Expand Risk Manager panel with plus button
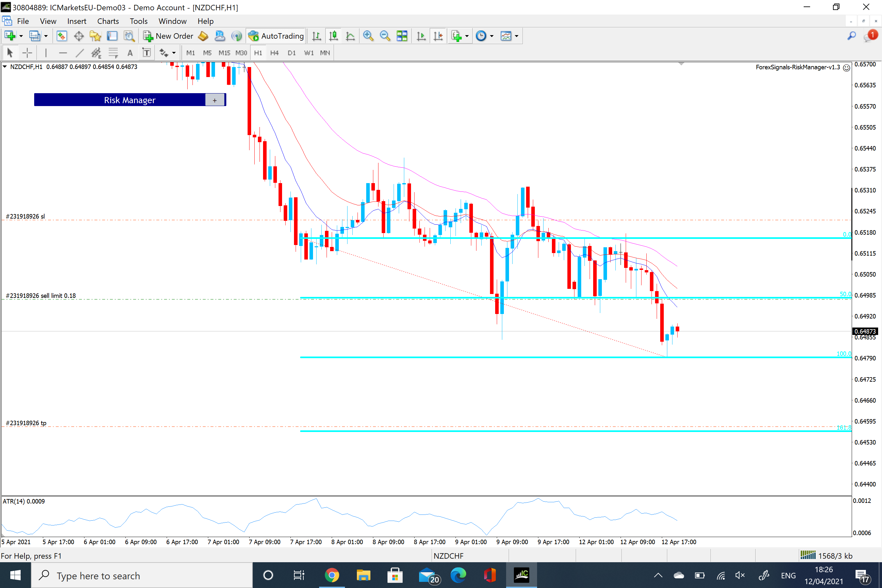The image size is (882, 588). 214,100
